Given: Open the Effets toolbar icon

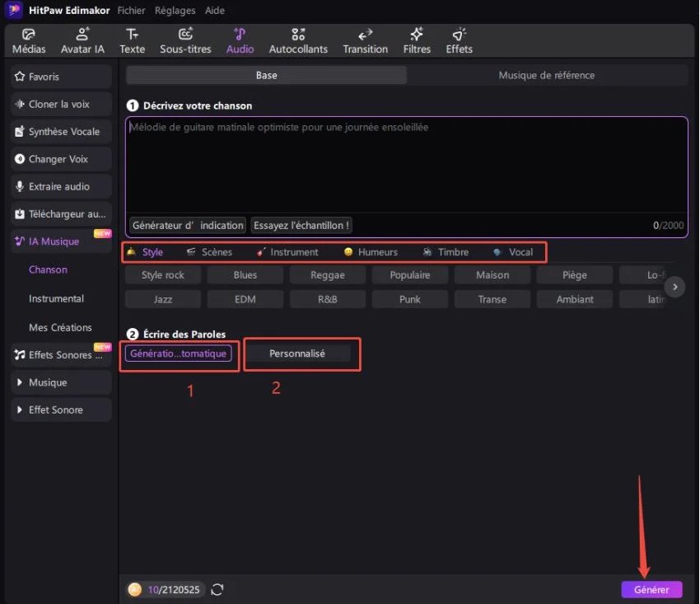Looking at the screenshot, I should click(459, 40).
